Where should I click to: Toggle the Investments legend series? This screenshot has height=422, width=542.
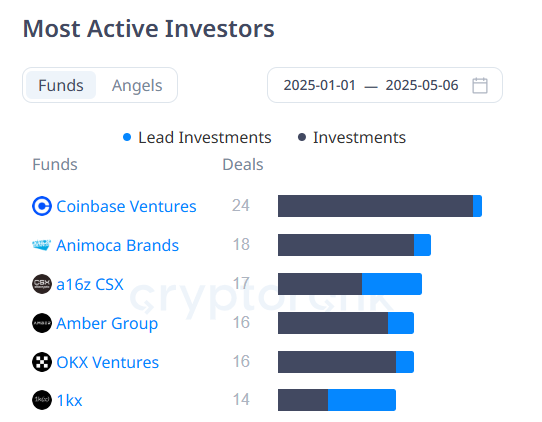pos(352,138)
